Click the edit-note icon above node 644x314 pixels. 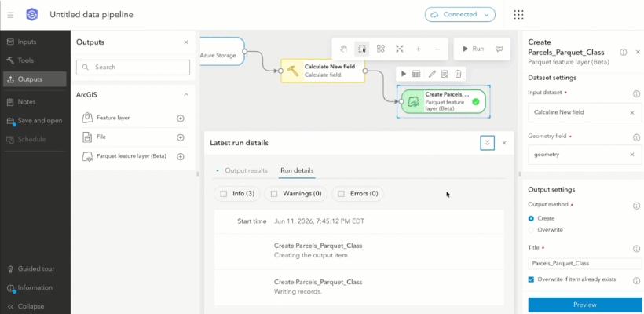click(445, 74)
